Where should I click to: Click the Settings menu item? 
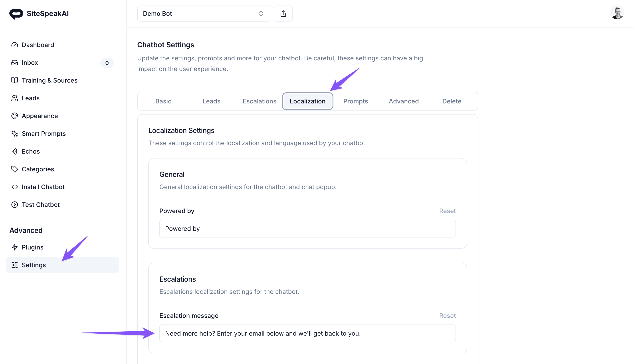34,265
